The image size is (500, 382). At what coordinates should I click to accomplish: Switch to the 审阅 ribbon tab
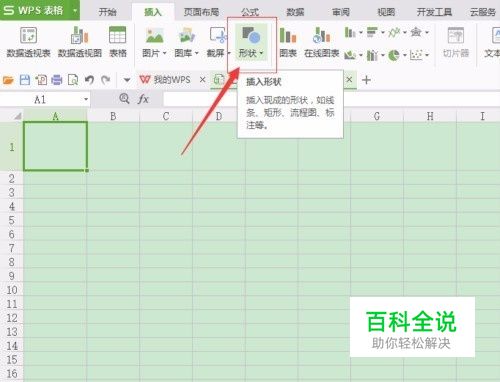click(x=341, y=12)
